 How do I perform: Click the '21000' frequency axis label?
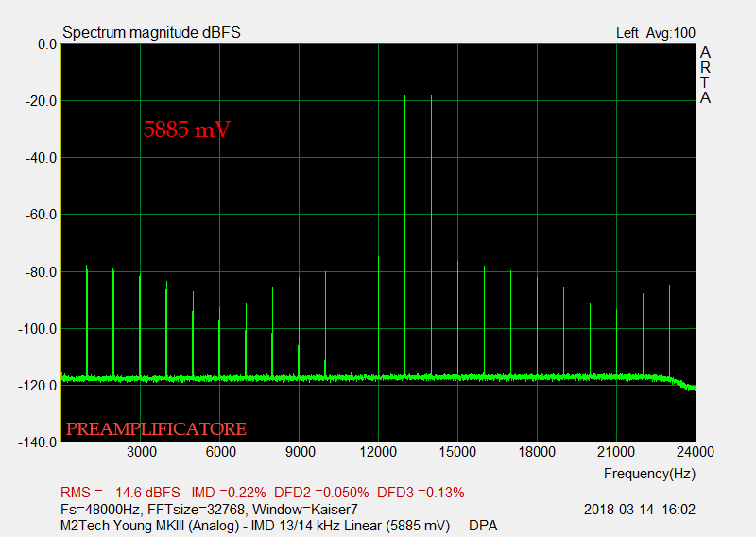(x=616, y=452)
